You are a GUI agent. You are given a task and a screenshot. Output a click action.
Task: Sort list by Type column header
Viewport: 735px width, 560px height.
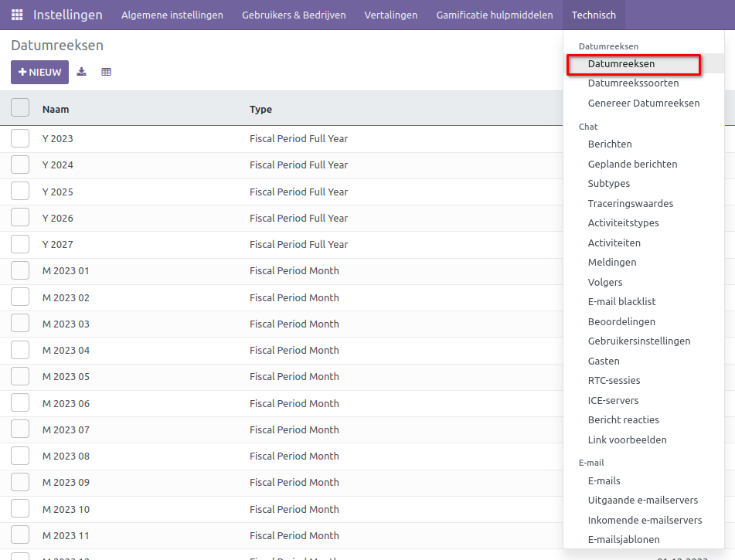(260, 109)
